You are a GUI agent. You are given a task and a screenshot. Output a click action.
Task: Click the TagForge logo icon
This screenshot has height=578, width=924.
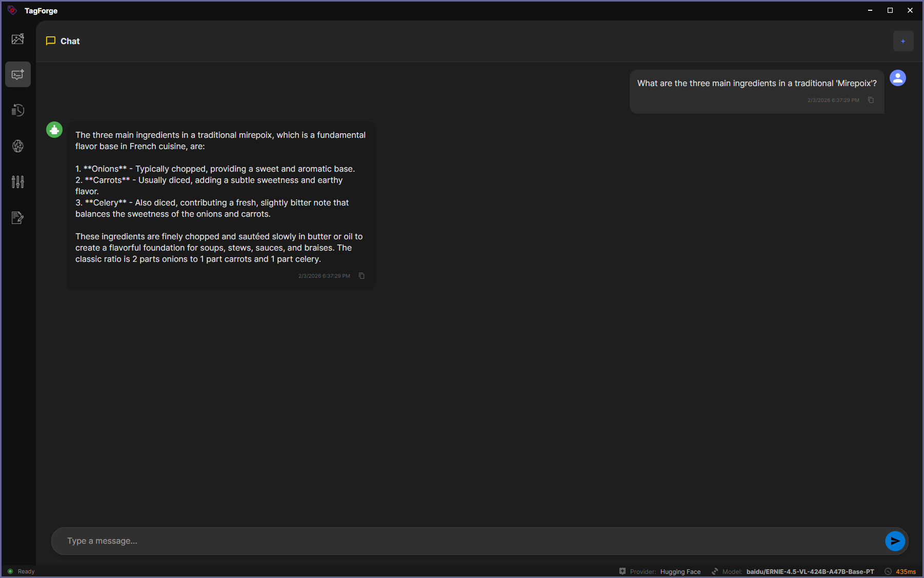(12, 10)
